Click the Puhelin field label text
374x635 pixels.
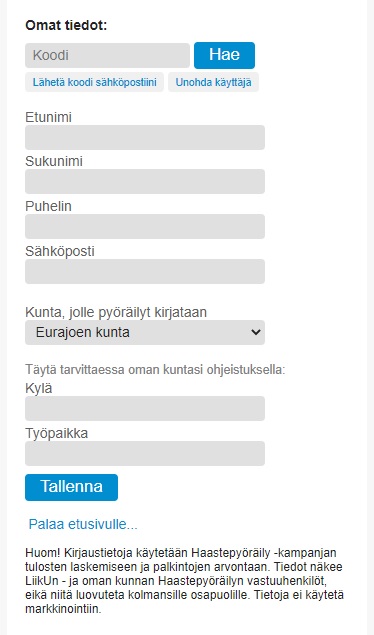pyautogui.click(x=48, y=206)
